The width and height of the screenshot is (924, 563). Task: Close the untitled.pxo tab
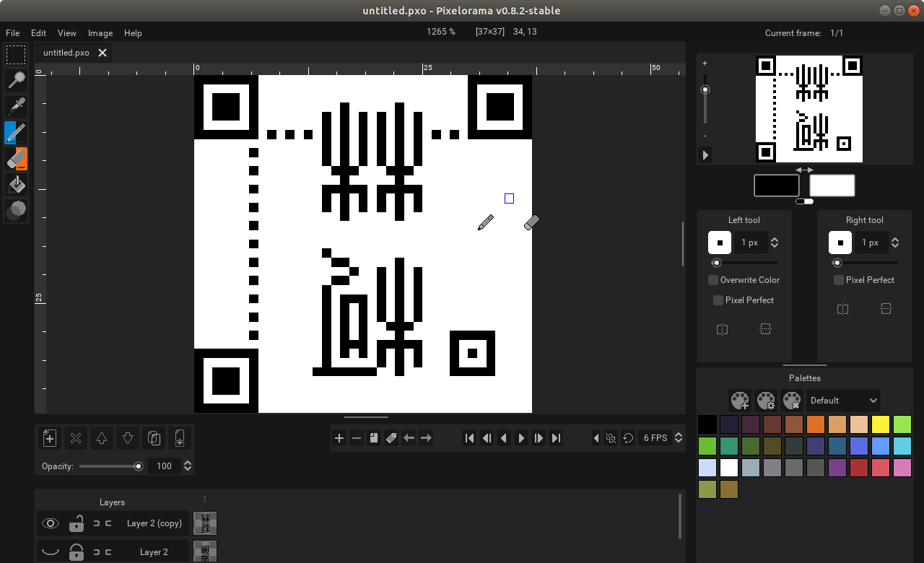click(x=103, y=53)
